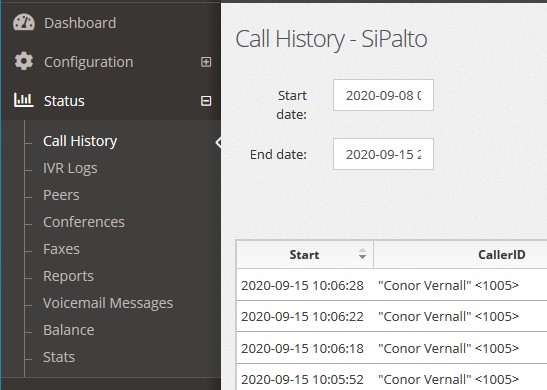
Task: Open the Conferences page
Action: click(84, 222)
